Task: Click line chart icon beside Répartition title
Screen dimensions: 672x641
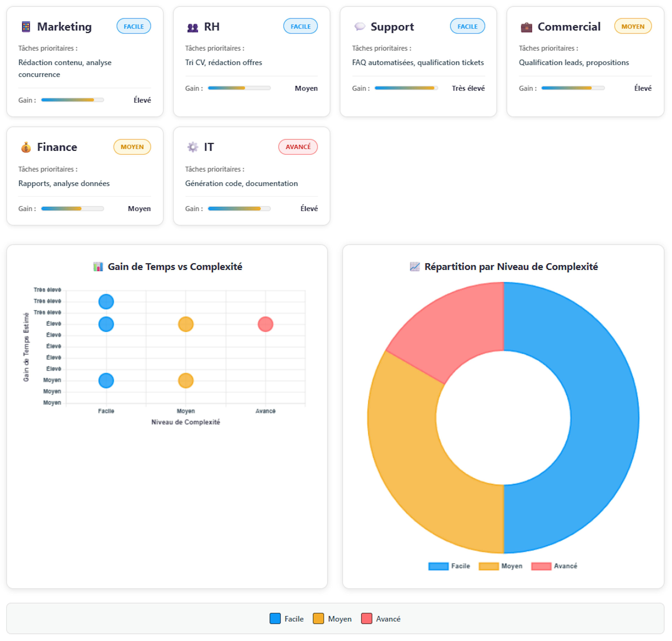Action: (415, 266)
